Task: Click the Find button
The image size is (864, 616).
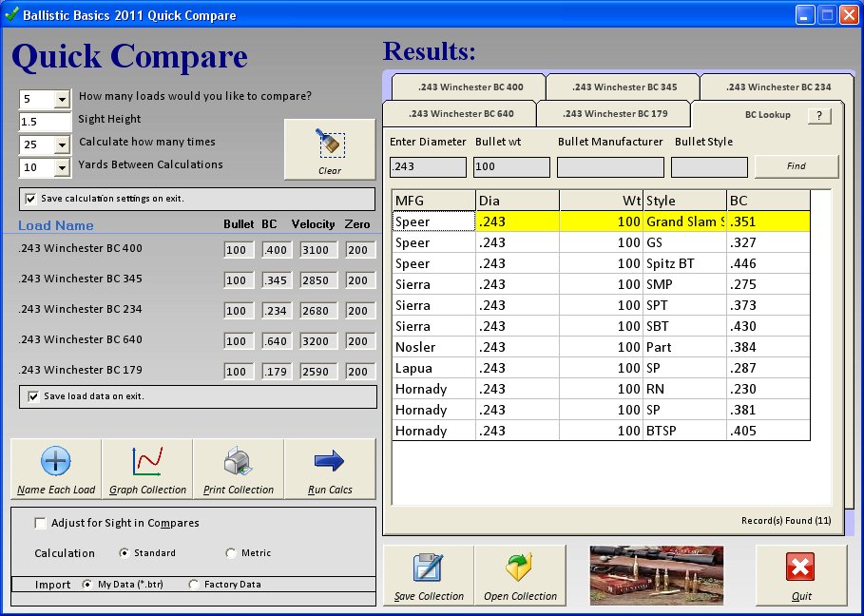Action: (796, 166)
